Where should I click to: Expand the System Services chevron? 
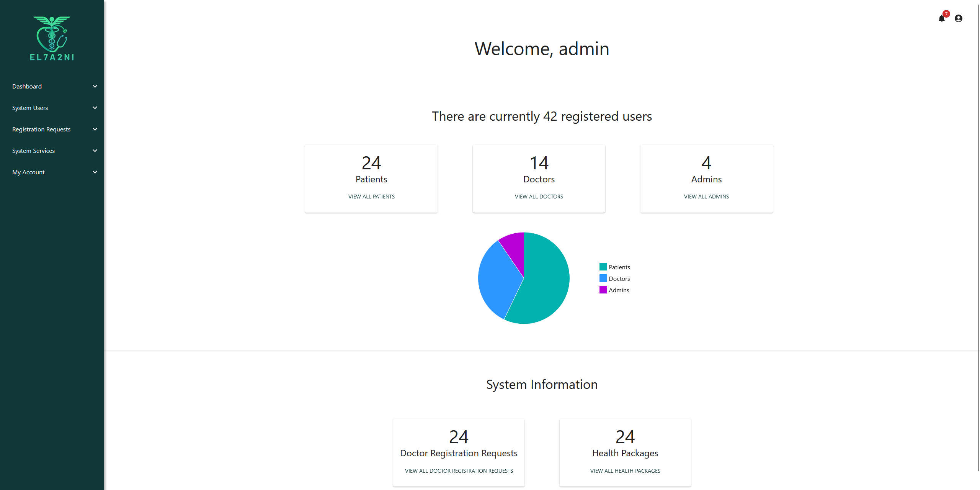(x=95, y=151)
